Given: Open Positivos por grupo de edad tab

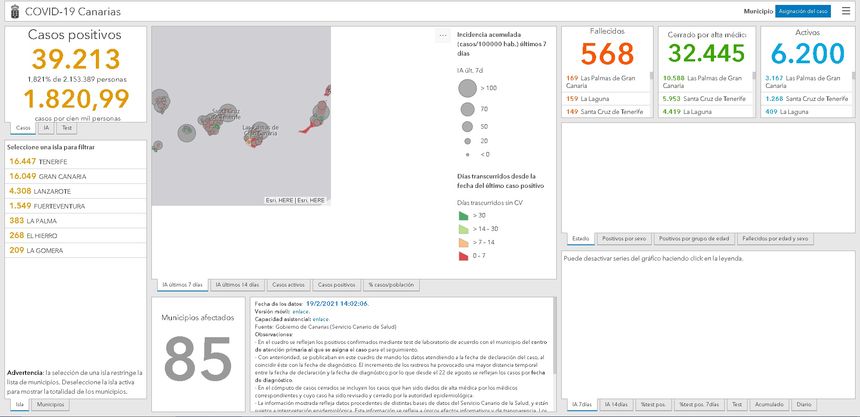Looking at the screenshot, I should pyautogui.click(x=695, y=239).
